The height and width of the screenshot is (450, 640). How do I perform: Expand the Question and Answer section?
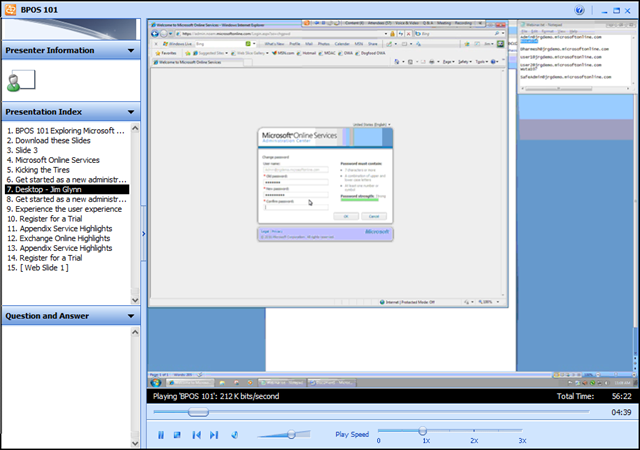pyautogui.click(x=131, y=316)
